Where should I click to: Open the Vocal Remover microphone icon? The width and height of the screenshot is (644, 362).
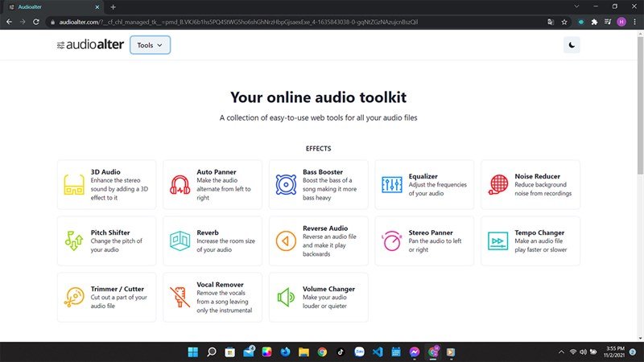click(180, 297)
